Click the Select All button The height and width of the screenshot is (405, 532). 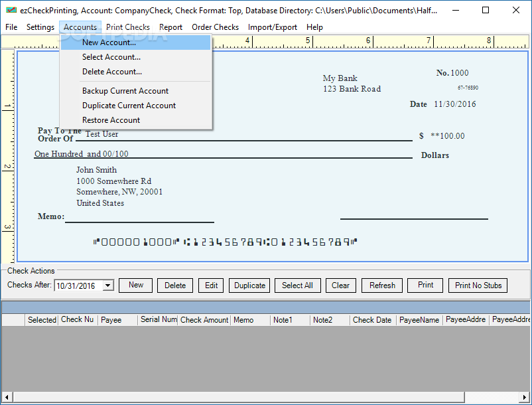pyautogui.click(x=297, y=285)
